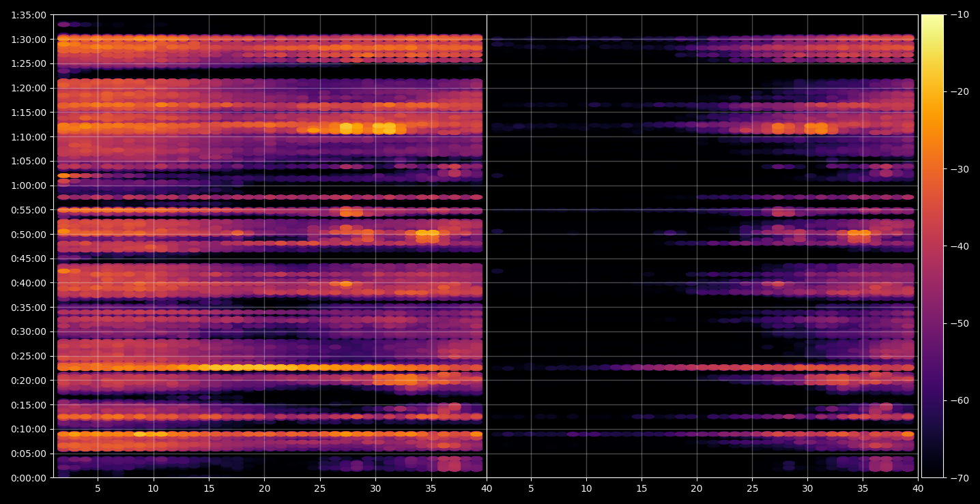This screenshot has height=504, width=980.
Task: Click the 0:00:00 y-axis tick label
Action: (29, 478)
